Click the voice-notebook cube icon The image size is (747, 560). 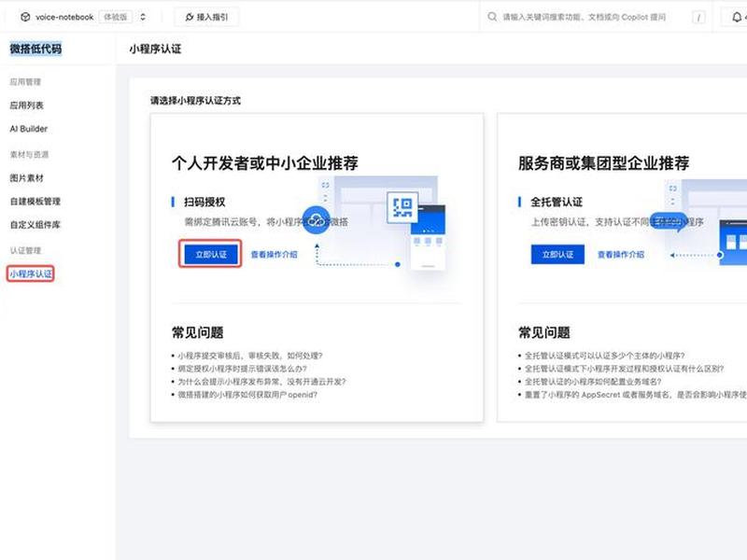(25, 17)
